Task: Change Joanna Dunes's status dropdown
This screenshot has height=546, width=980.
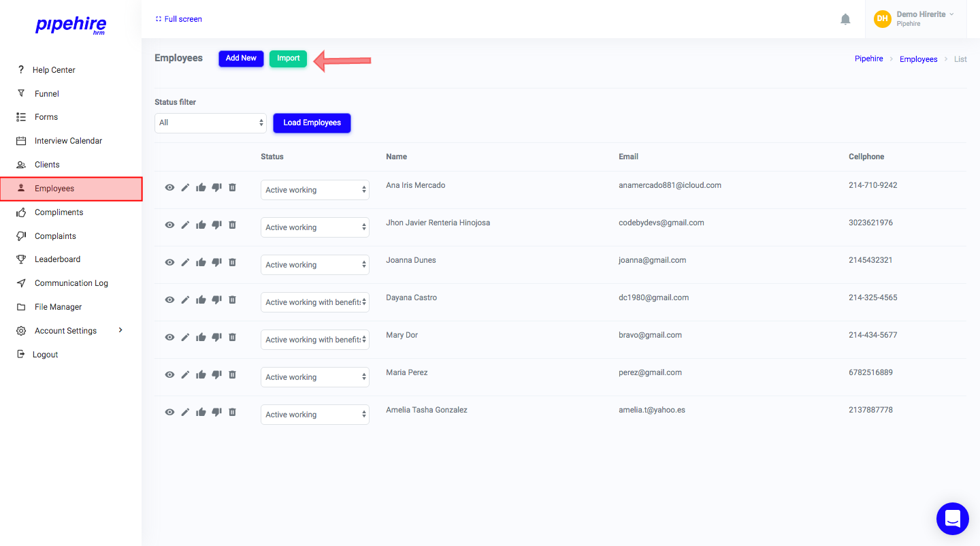Action: 314,264
